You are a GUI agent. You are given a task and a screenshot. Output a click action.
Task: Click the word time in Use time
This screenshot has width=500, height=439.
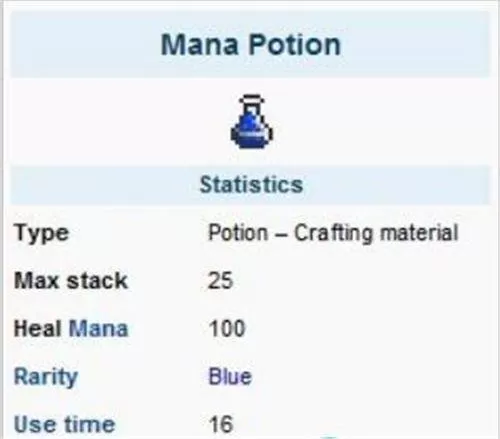click(x=89, y=424)
